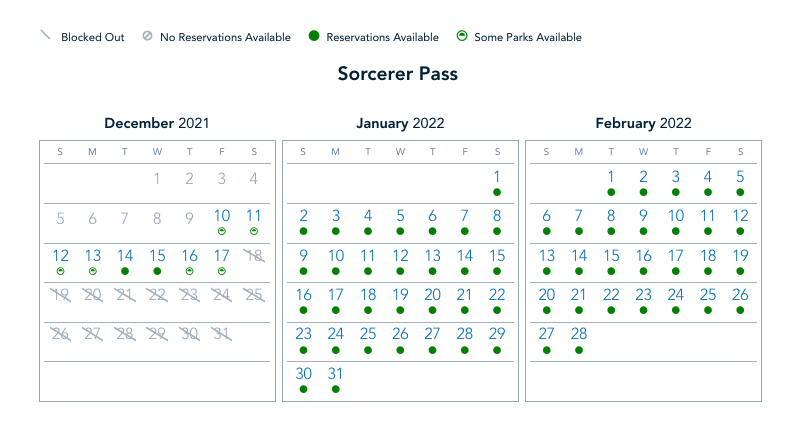The width and height of the screenshot is (797, 425).
Task: Click the Some Parks Available legend icon
Action: click(x=463, y=37)
